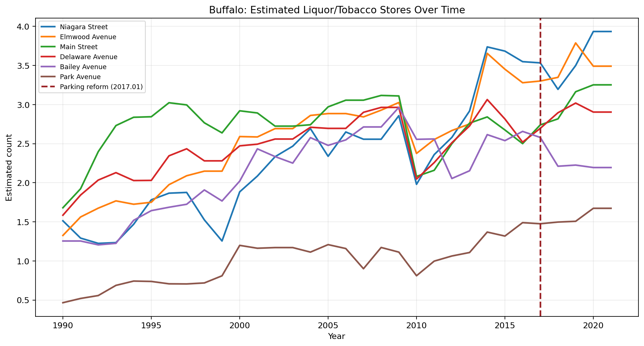
Task: Select the 'Bailey Avenue' legend label text
Action: (84, 67)
